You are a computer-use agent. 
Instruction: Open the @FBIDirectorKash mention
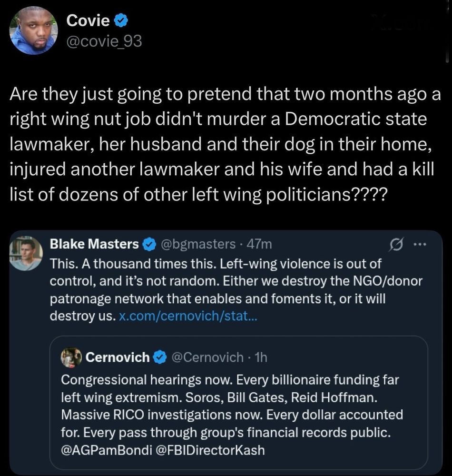tap(210, 450)
